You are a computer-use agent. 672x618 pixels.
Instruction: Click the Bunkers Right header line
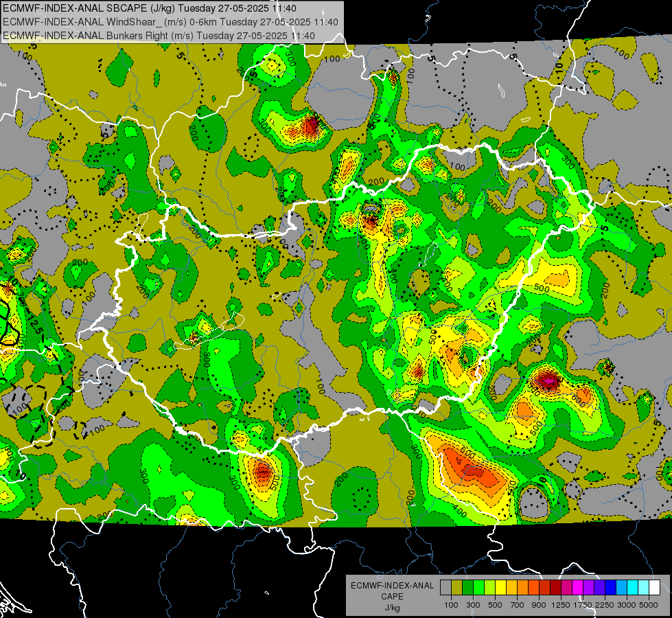tap(159, 36)
